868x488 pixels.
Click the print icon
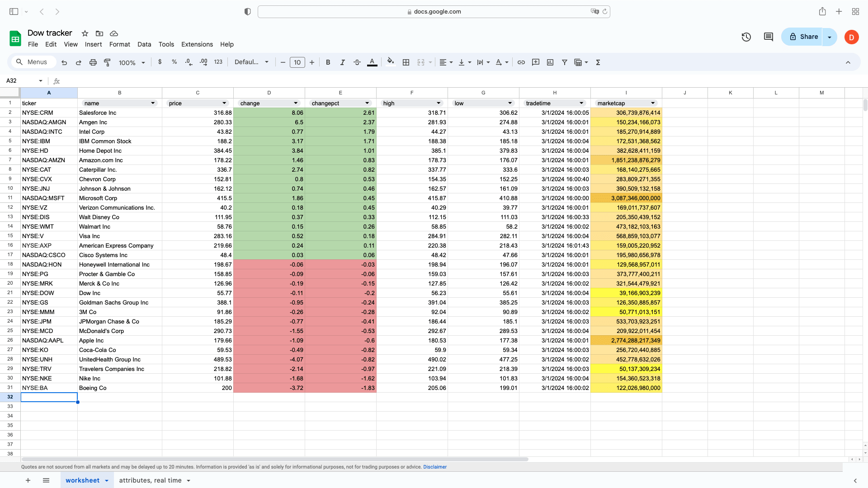pos(93,62)
